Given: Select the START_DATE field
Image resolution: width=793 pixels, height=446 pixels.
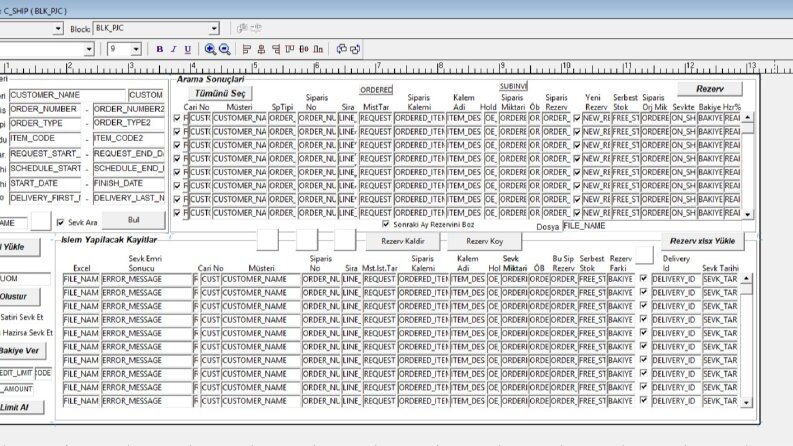Looking at the screenshot, I should coord(45,183).
